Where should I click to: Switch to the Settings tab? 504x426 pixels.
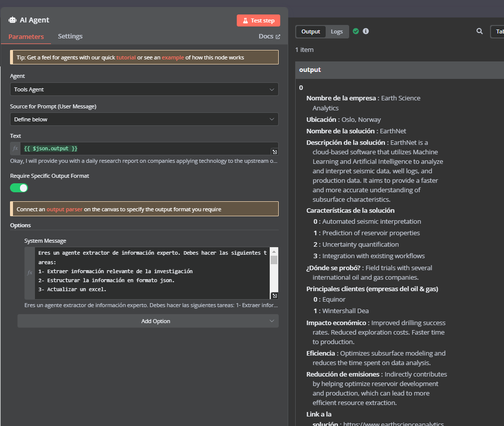(70, 36)
